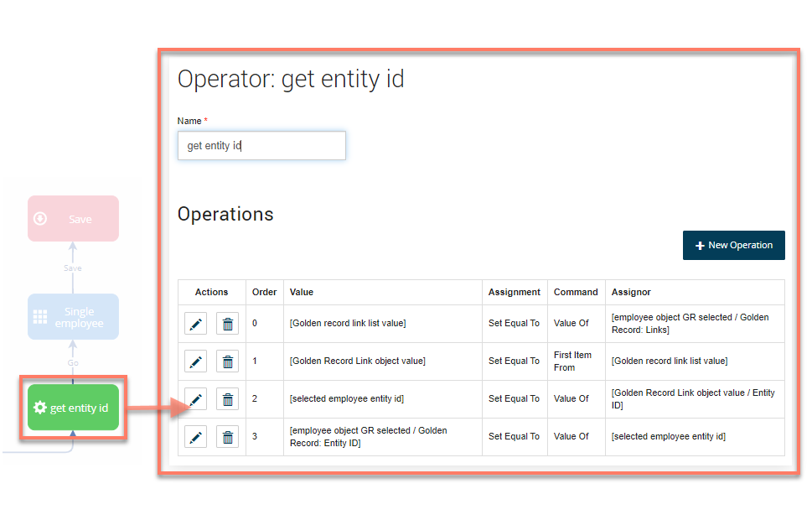This screenshot has height=520, width=812.
Task: Click the First Item From command cell
Action: 572,361
